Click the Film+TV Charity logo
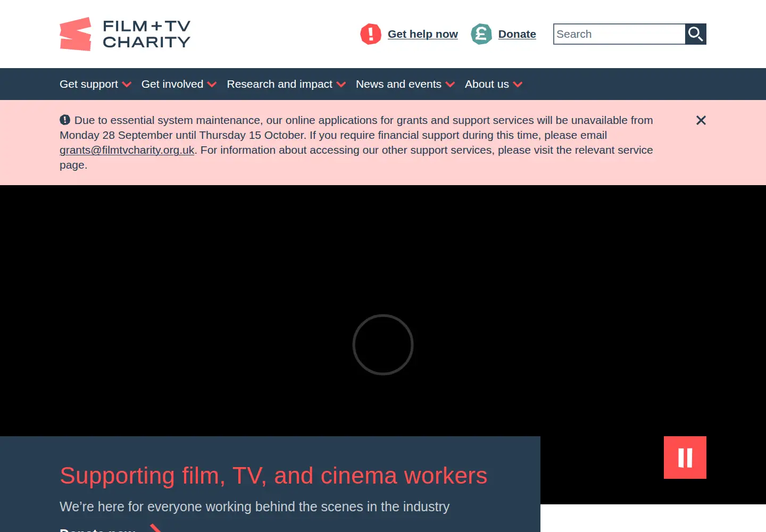The height and width of the screenshot is (532, 766). pyautogui.click(x=125, y=34)
